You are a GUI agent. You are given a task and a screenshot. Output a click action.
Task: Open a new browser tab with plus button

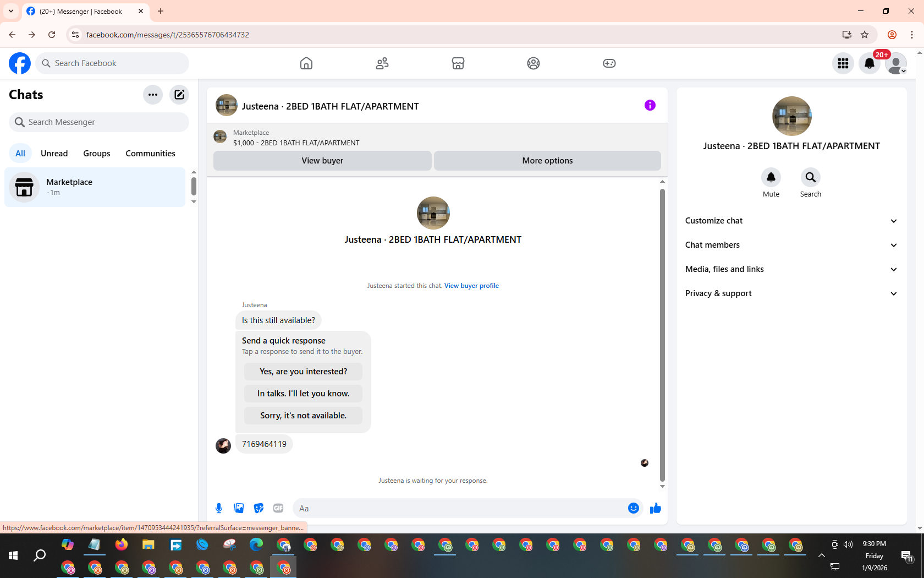pos(161,11)
